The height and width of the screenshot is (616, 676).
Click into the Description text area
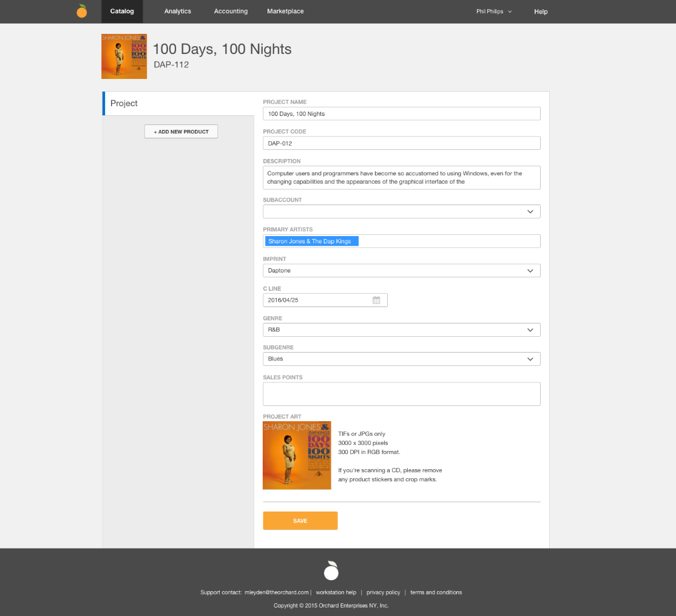point(401,178)
